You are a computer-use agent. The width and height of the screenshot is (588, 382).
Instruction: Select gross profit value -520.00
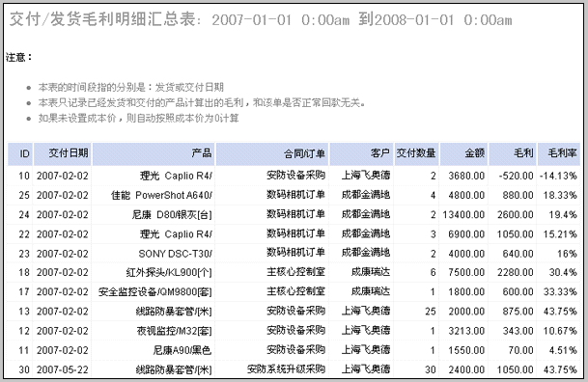[x=516, y=176]
